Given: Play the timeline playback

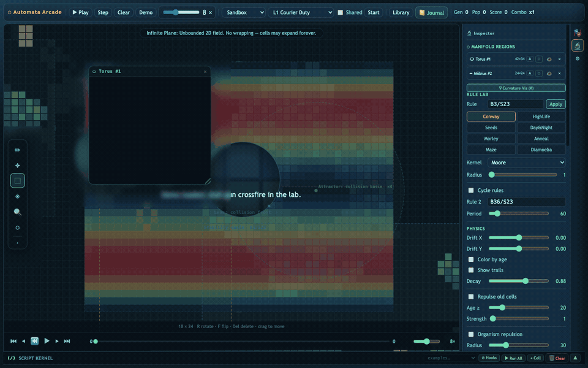Looking at the screenshot, I should point(47,341).
